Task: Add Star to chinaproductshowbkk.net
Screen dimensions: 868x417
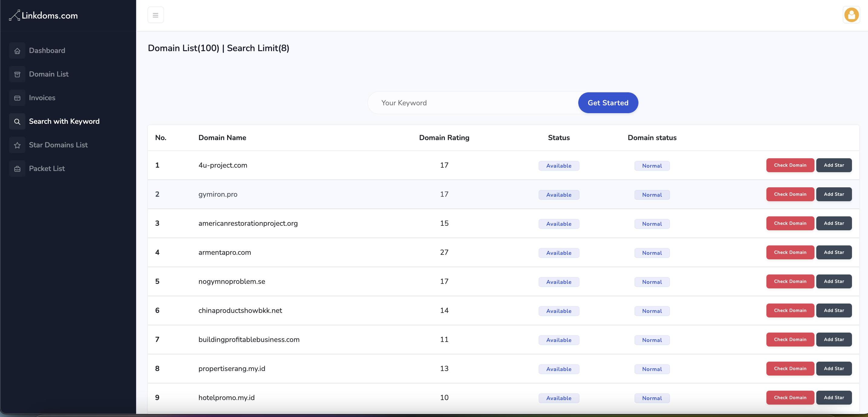Action: (x=834, y=310)
